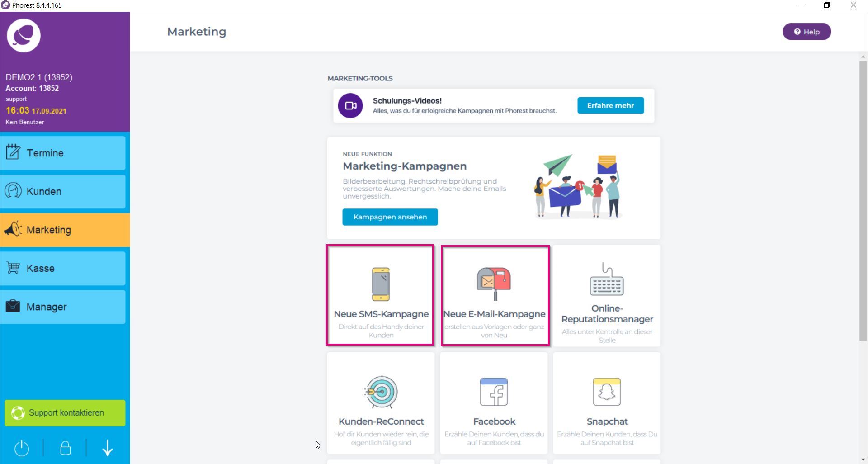Click the Phorest app icon in title bar
This screenshot has width=868, height=464.
coord(5,5)
